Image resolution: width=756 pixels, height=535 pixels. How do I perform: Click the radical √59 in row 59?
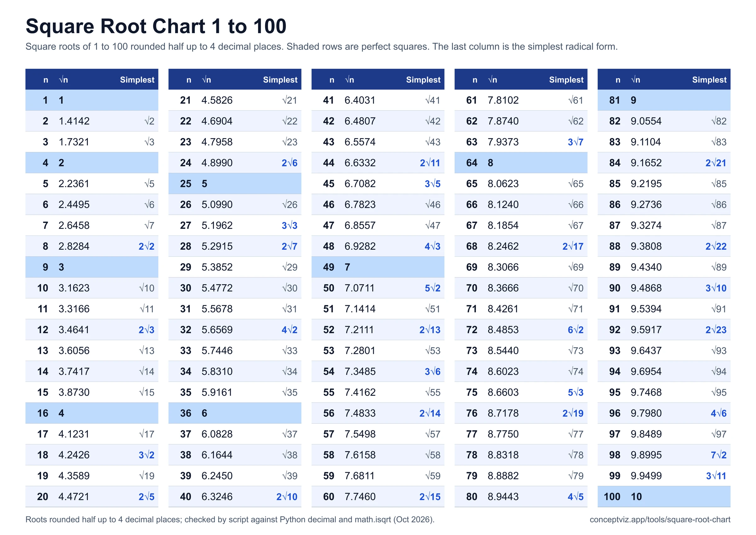[432, 476]
